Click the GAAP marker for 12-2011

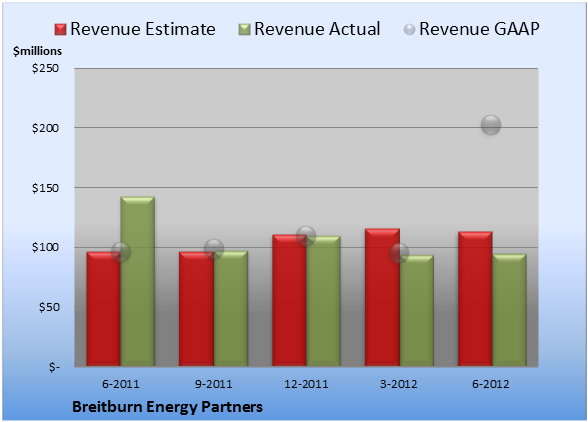pos(306,236)
